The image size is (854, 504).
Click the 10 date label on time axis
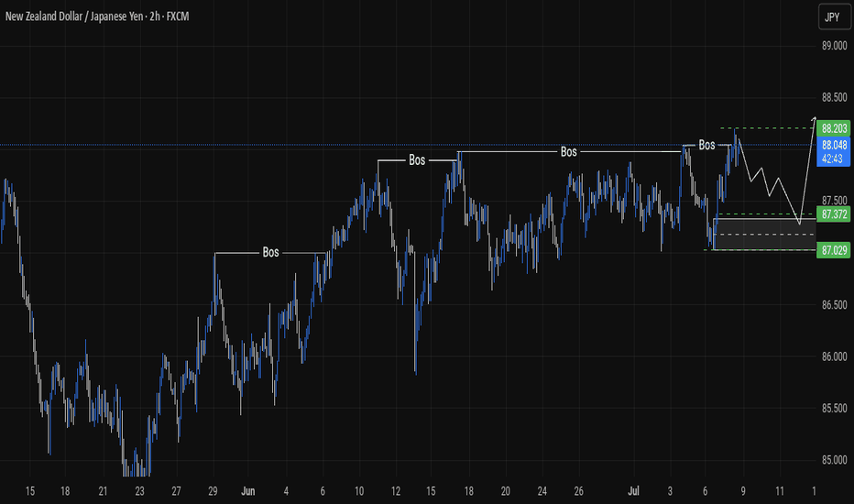[359, 491]
